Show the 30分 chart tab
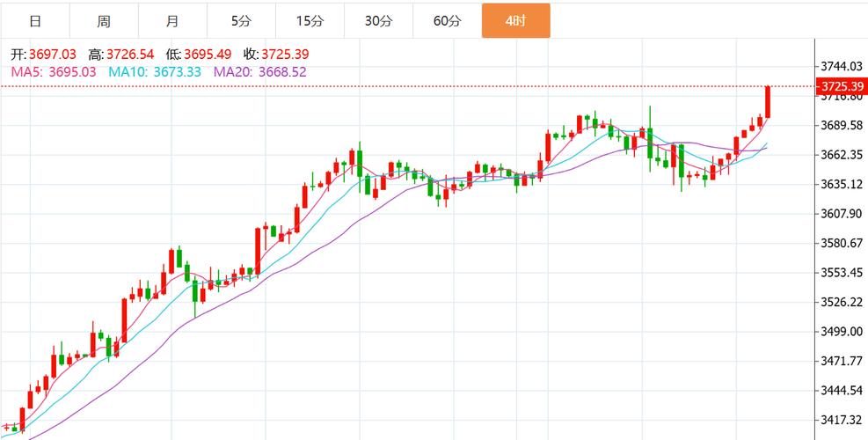Screen dimensions: 868x440 point(378,21)
